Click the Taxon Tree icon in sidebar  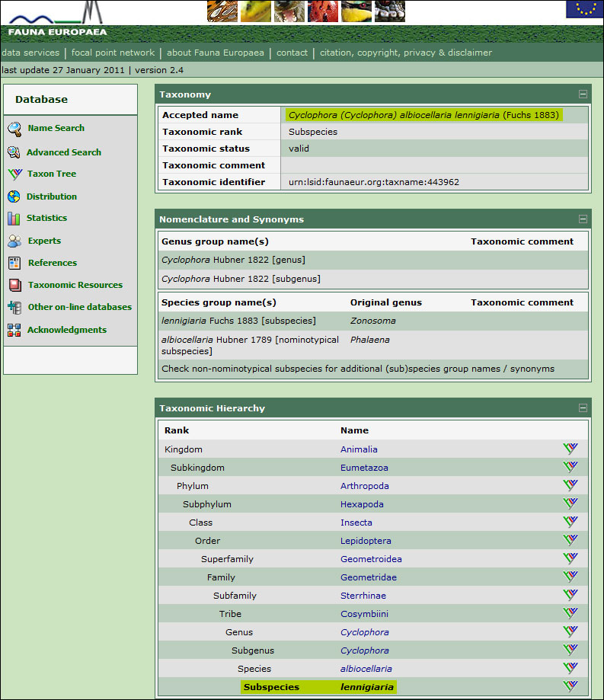pos(14,174)
